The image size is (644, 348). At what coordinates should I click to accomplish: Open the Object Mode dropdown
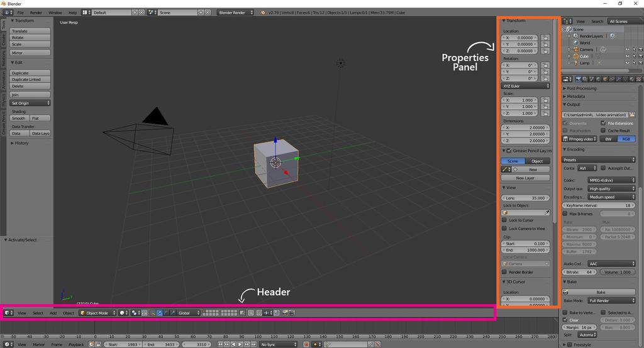pyautogui.click(x=97, y=313)
